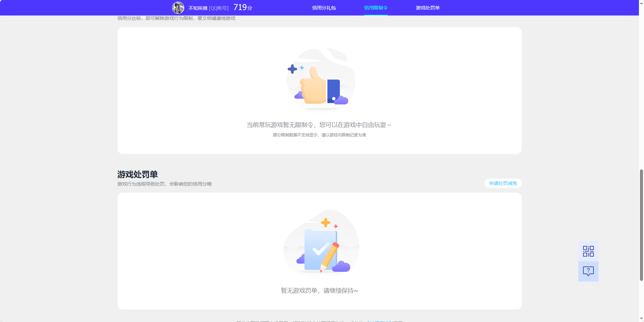The width and height of the screenshot is (644, 322).
Task: Click the scrollbar up arrow
Action: pyautogui.click(x=641, y=3)
